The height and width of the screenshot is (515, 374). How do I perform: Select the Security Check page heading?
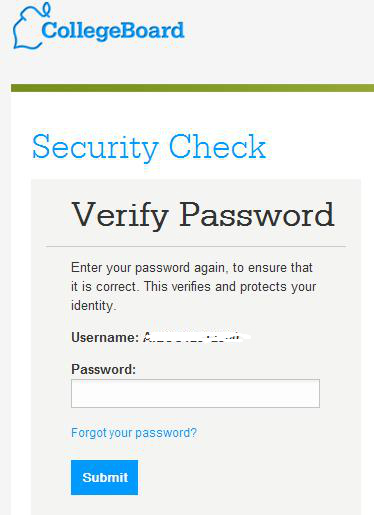tap(149, 147)
